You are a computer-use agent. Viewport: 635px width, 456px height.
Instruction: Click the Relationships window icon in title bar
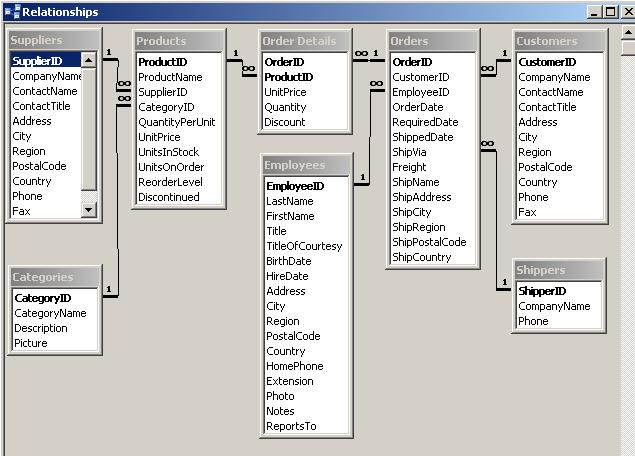pos(11,12)
